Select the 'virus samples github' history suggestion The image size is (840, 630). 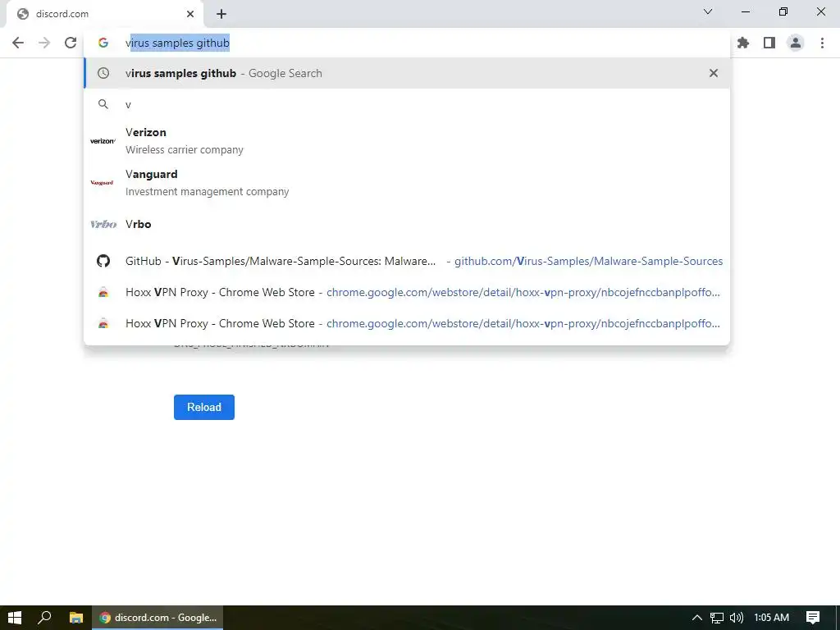407,73
